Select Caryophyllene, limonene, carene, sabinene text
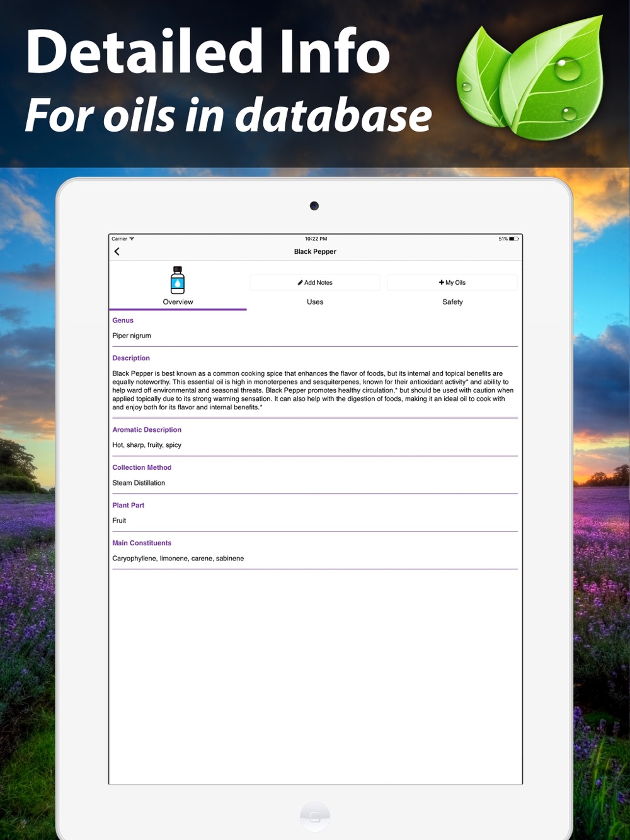 [178, 559]
